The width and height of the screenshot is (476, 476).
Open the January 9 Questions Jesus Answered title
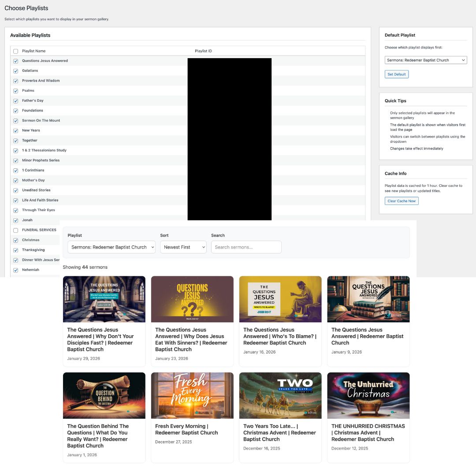coord(367,336)
